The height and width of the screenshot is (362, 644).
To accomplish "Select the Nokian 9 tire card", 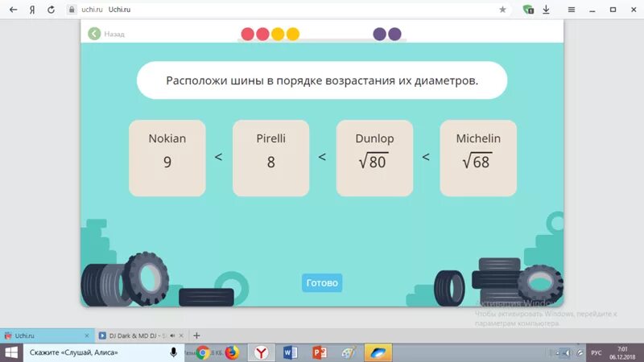I will 167,158.
